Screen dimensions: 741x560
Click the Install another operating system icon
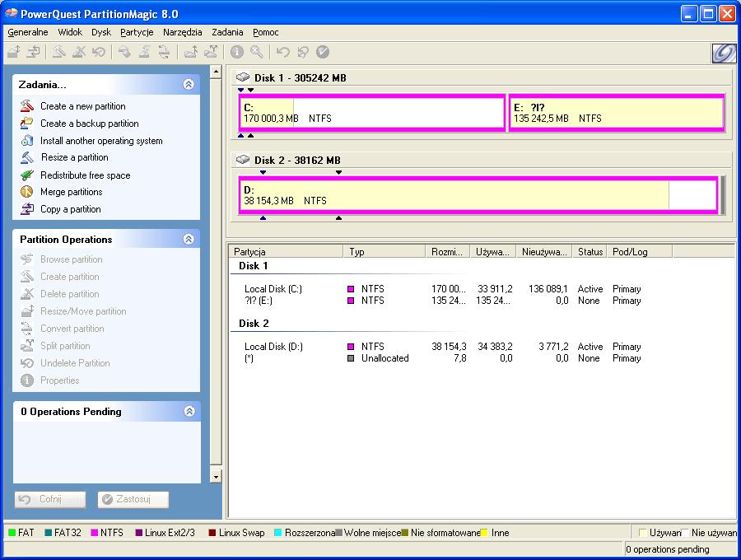27,140
